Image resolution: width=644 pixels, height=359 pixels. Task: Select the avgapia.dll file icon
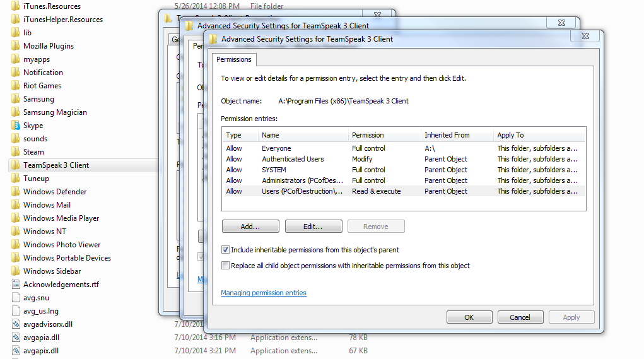16,337
